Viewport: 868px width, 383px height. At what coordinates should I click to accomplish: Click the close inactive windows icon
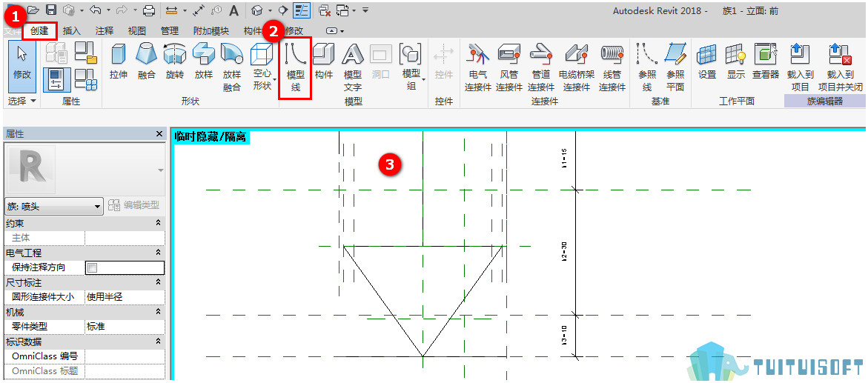click(x=325, y=10)
